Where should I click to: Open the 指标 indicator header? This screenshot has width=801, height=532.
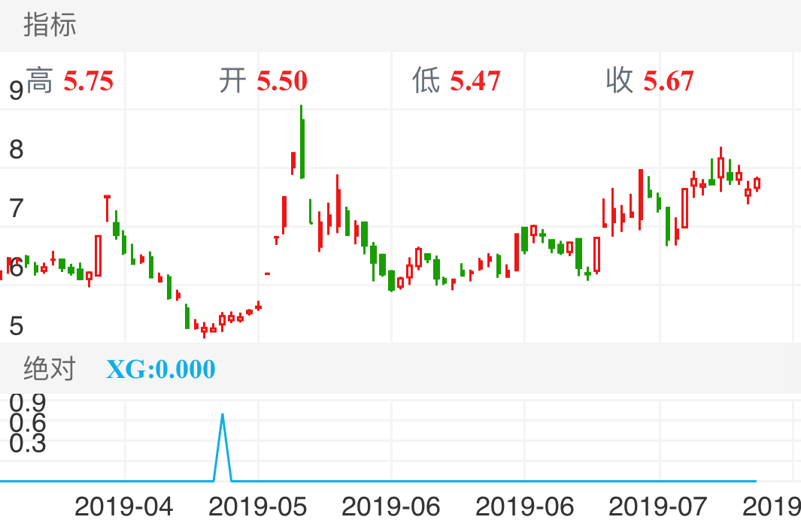[x=50, y=25]
